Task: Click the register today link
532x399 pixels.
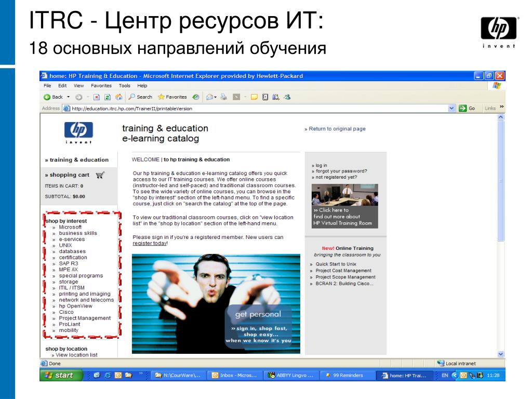Action: pyautogui.click(x=149, y=243)
